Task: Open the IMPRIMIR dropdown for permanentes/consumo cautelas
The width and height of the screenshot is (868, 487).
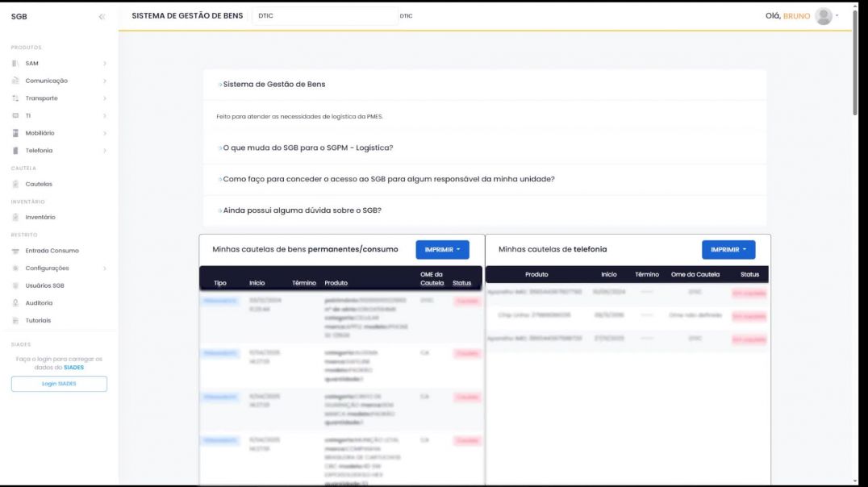Action: 442,250
